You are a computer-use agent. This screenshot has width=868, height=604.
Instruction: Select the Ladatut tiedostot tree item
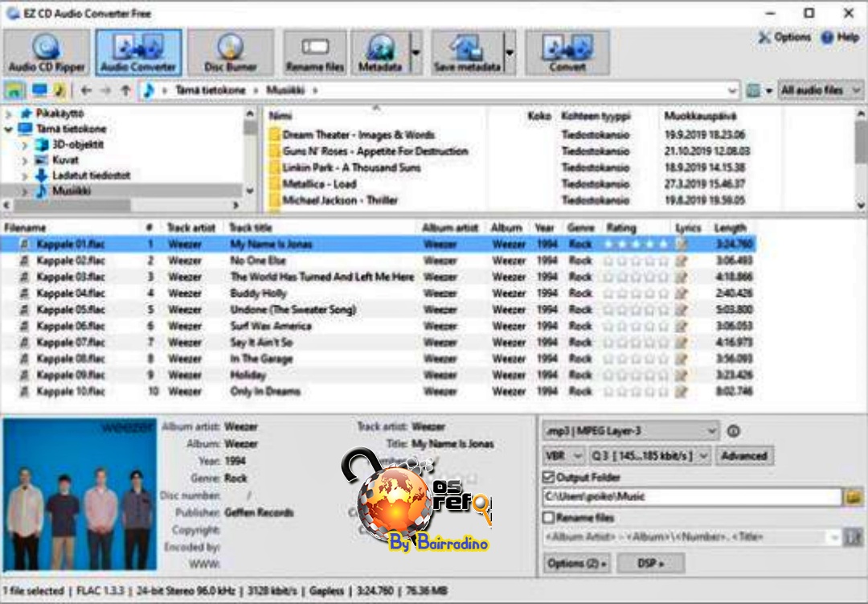pyautogui.click(x=92, y=175)
